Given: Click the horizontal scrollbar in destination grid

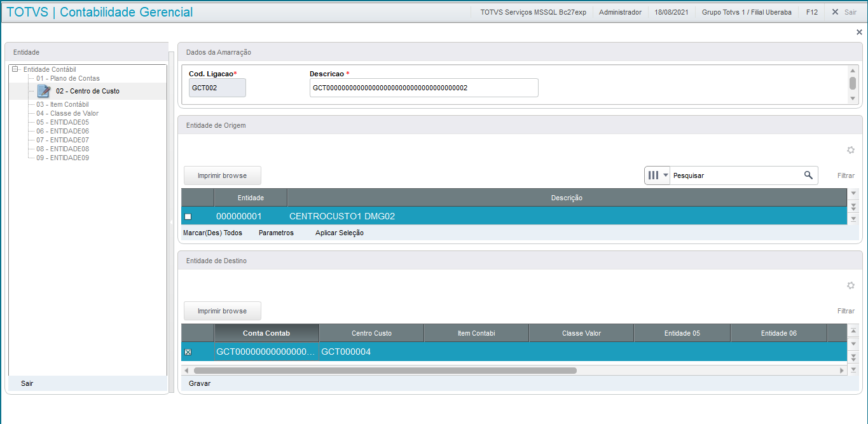Looking at the screenshot, I should (x=385, y=370).
